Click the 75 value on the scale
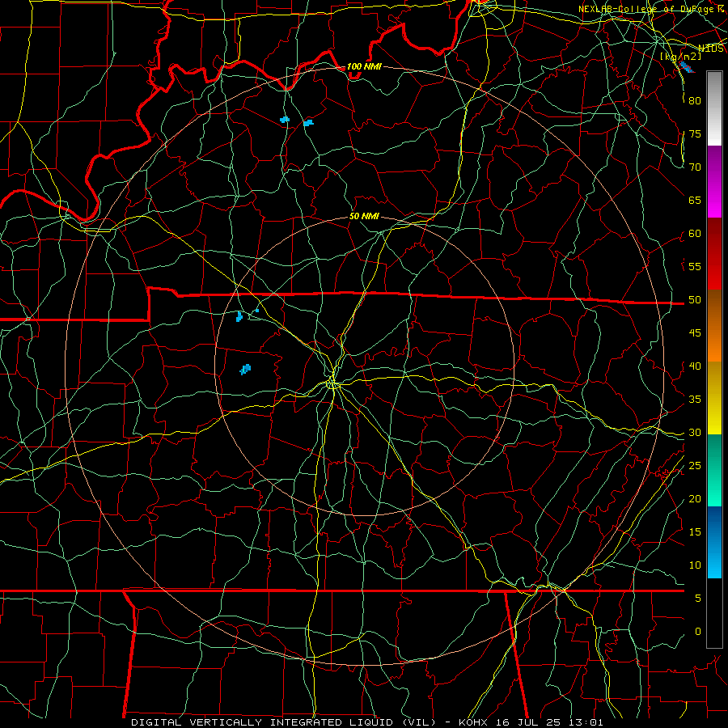The image size is (728, 728). (x=695, y=133)
